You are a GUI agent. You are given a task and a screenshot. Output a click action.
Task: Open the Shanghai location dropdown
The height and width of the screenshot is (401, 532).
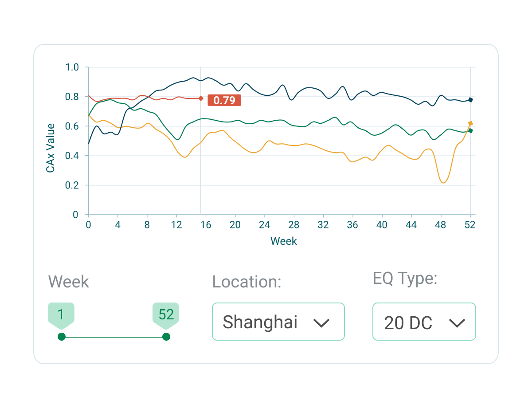coord(278,322)
